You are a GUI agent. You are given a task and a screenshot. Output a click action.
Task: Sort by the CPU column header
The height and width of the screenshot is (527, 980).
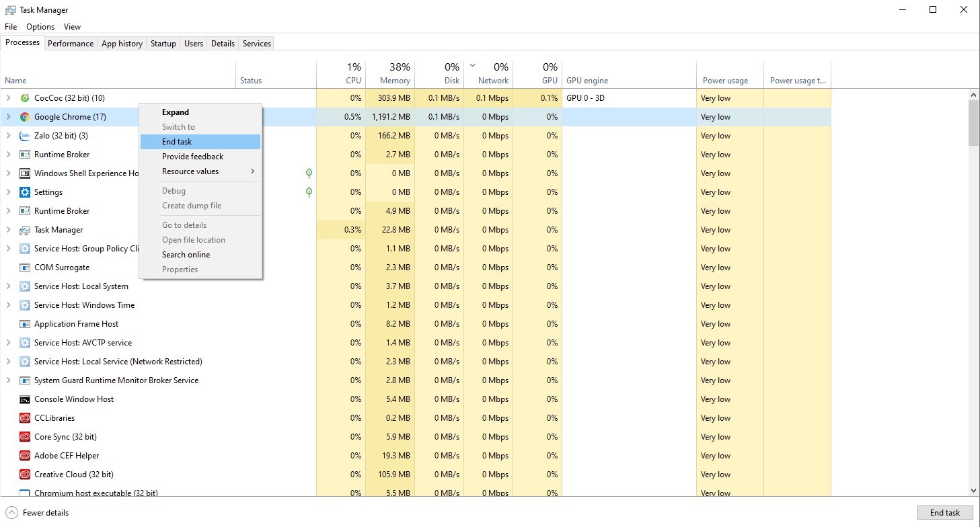pos(341,74)
